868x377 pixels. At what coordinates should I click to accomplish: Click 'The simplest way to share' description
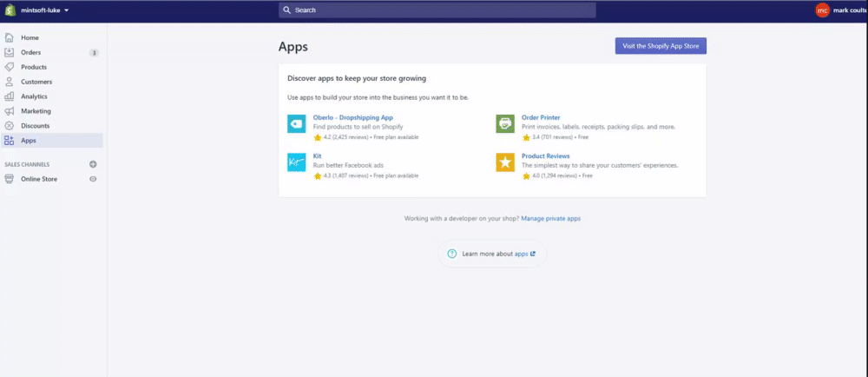point(600,166)
